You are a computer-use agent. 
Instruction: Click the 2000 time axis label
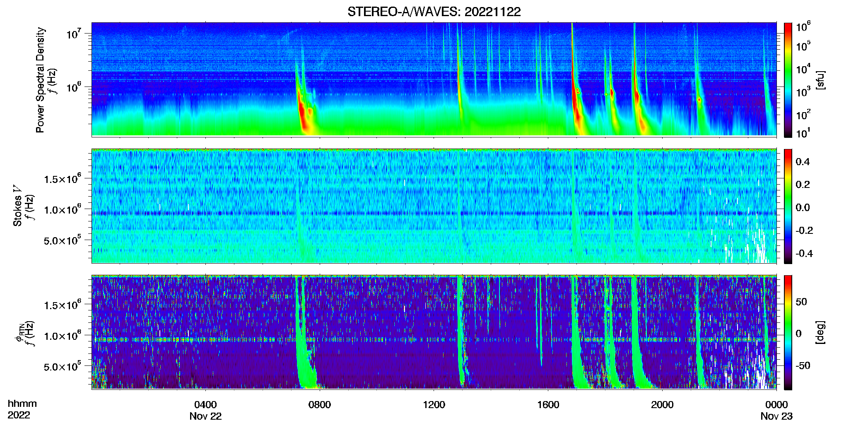point(662,405)
